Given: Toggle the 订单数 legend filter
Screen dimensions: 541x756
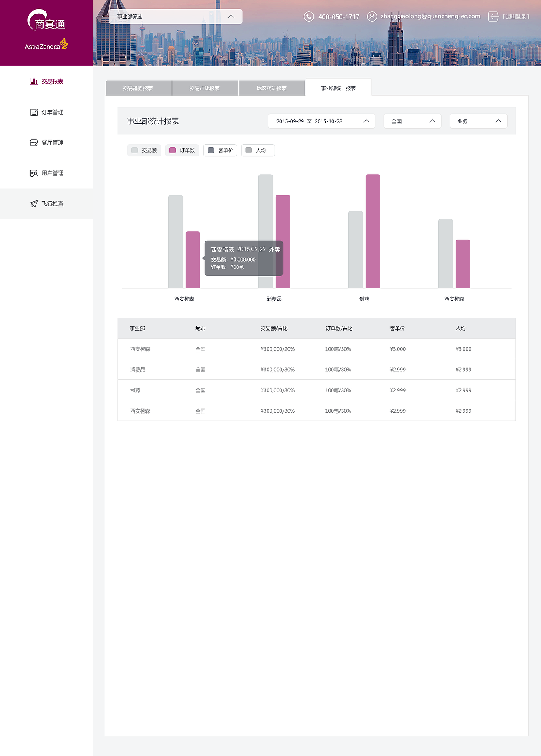Looking at the screenshot, I should point(182,151).
